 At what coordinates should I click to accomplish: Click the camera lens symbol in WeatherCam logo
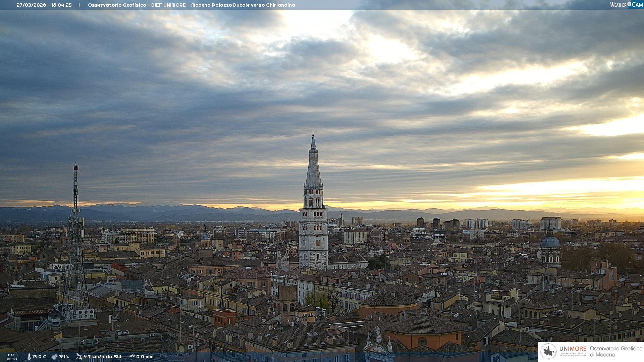[x=629, y=4]
